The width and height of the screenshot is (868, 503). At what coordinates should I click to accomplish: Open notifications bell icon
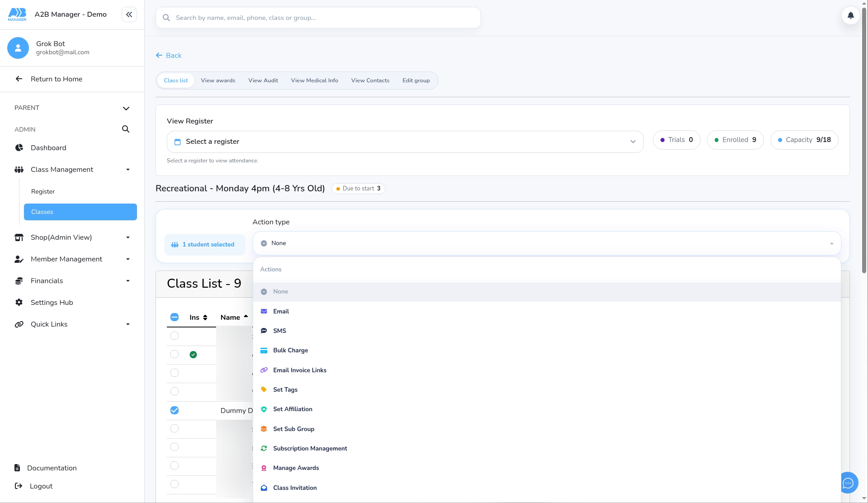(x=850, y=15)
